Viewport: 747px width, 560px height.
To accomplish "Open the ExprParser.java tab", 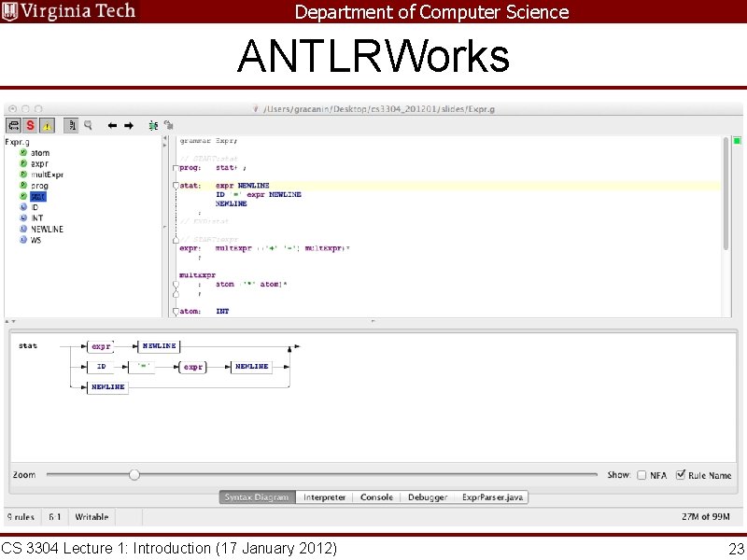I will [x=492, y=497].
